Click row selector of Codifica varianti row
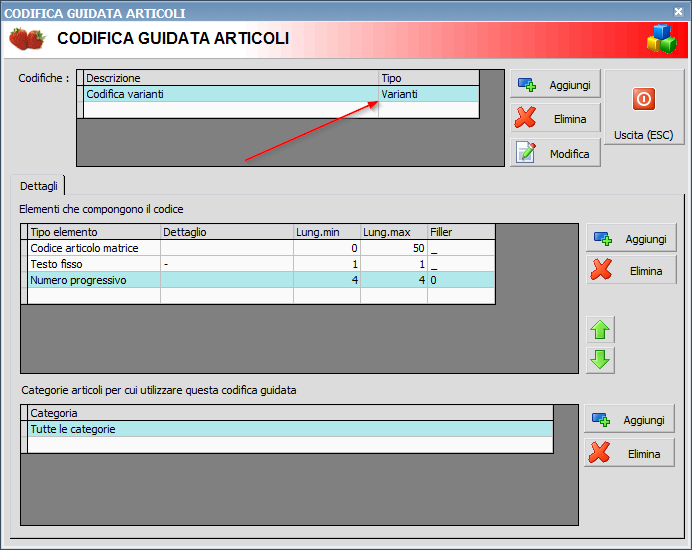 (x=80, y=94)
